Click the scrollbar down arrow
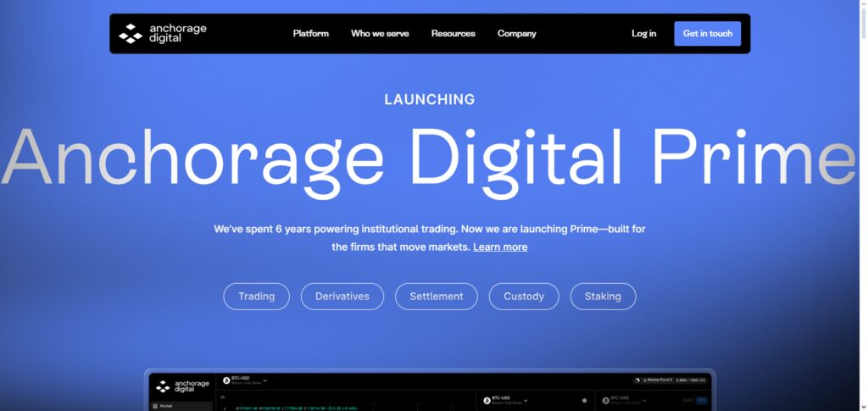 point(863,407)
